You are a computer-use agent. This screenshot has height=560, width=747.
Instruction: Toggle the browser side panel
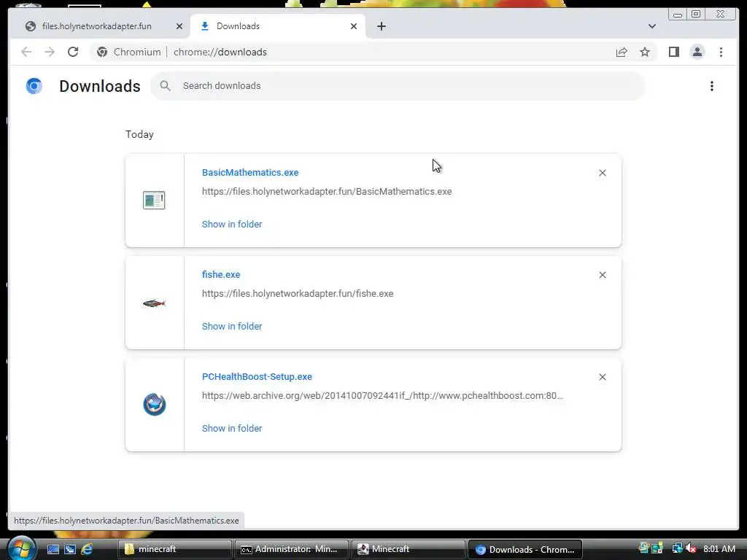coord(673,52)
